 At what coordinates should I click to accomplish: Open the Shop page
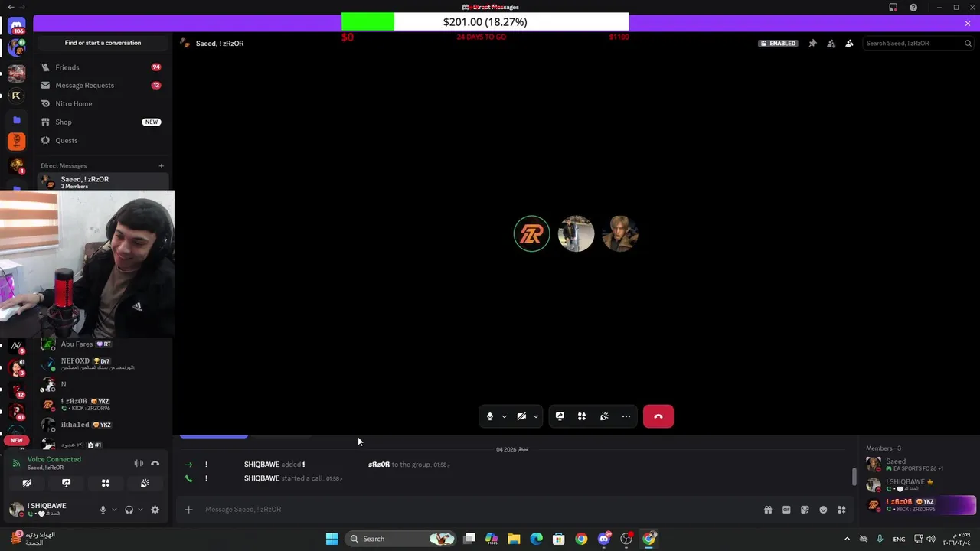tap(103, 122)
